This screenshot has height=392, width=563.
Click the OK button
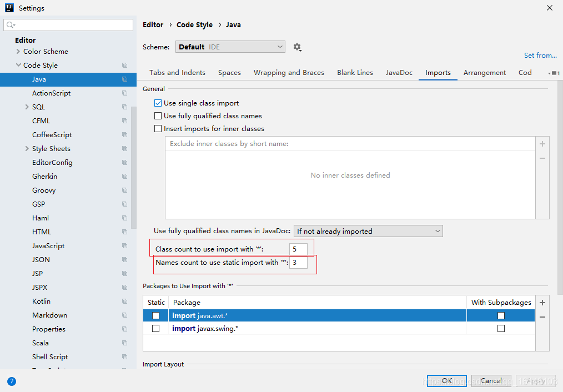pos(446,381)
